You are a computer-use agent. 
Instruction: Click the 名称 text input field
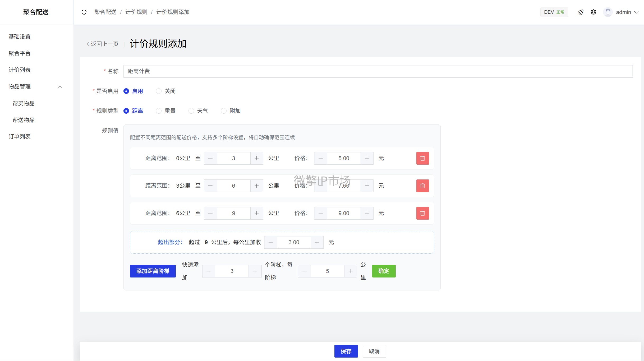point(378,71)
